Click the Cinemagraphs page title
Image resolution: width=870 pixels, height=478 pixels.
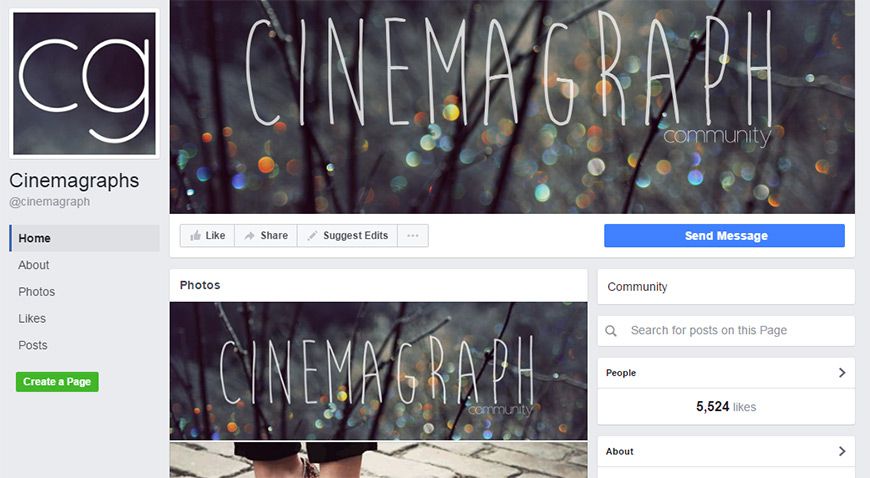tap(74, 180)
